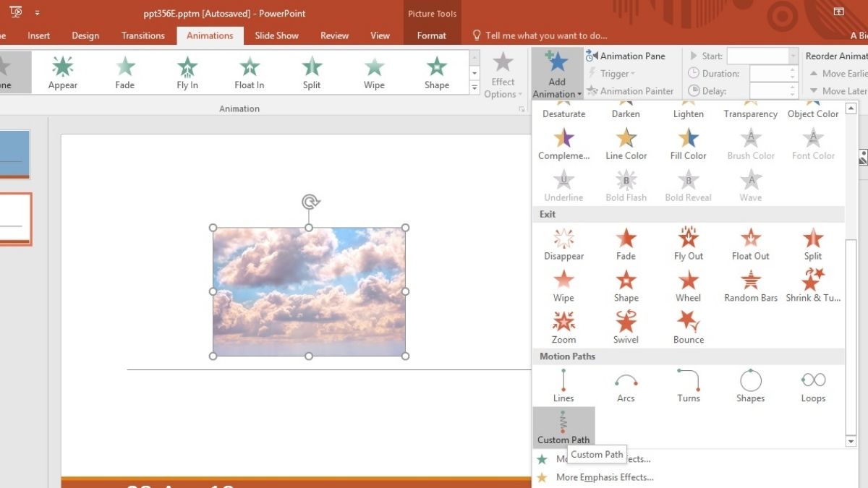The width and height of the screenshot is (868, 488).
Task: Select the Wheel exit animation
Action: (687, 283)
